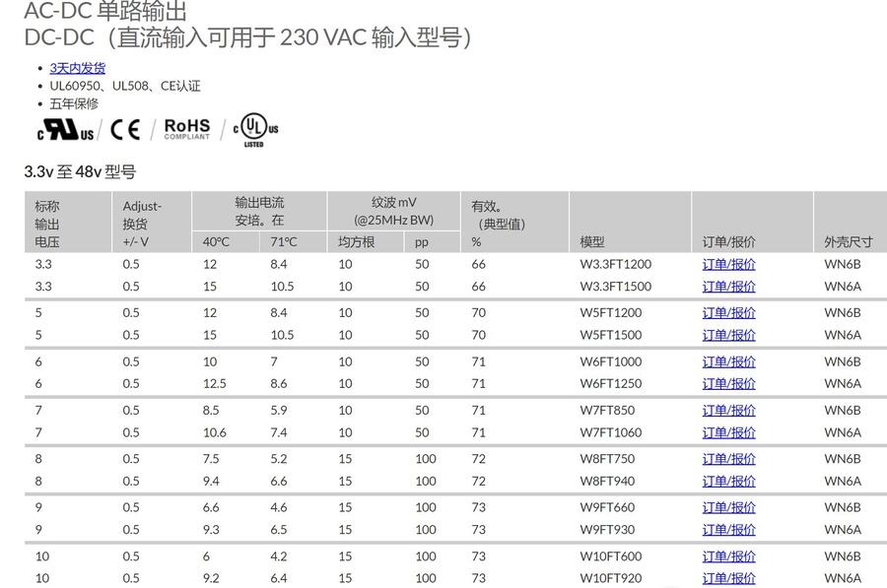Click the 模型 column header

[592, 242]
